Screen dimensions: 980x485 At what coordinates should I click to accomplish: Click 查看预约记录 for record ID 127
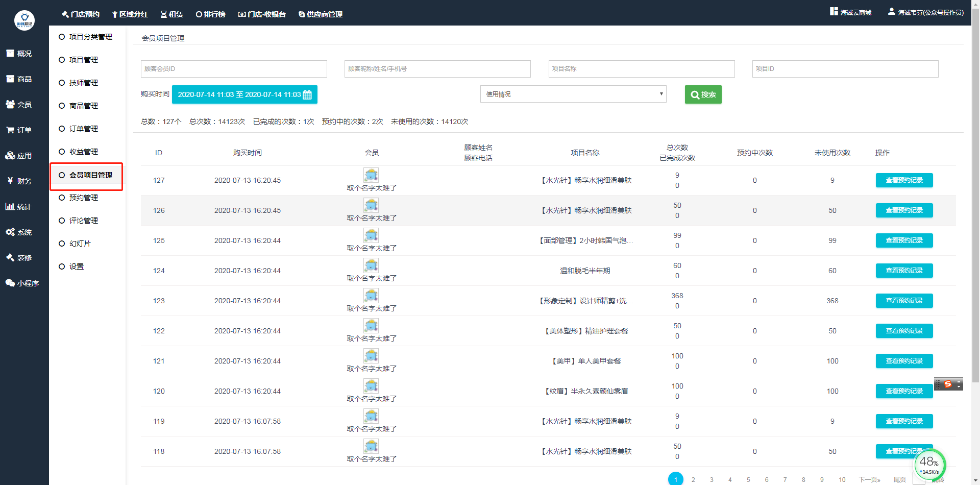pyautogui.click(x=904, y=180)
